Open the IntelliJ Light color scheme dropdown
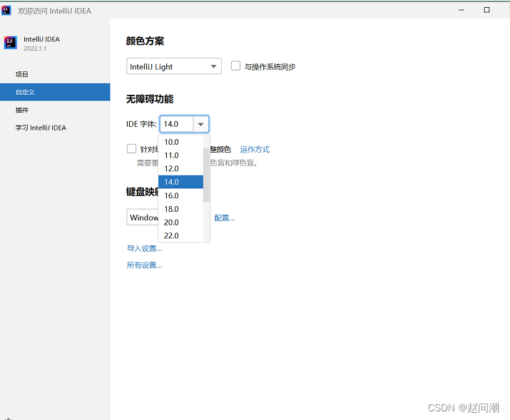 [x=174, y=67]
